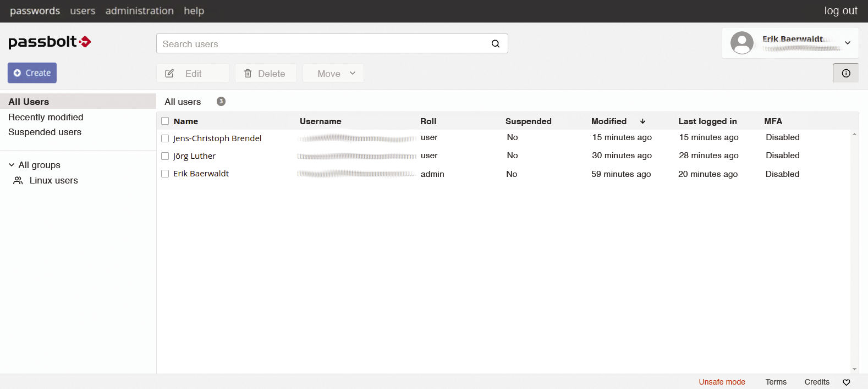Click the Create button
This screenshot has height=389, width=868.
pyautogui.click(x=32, y=73)
